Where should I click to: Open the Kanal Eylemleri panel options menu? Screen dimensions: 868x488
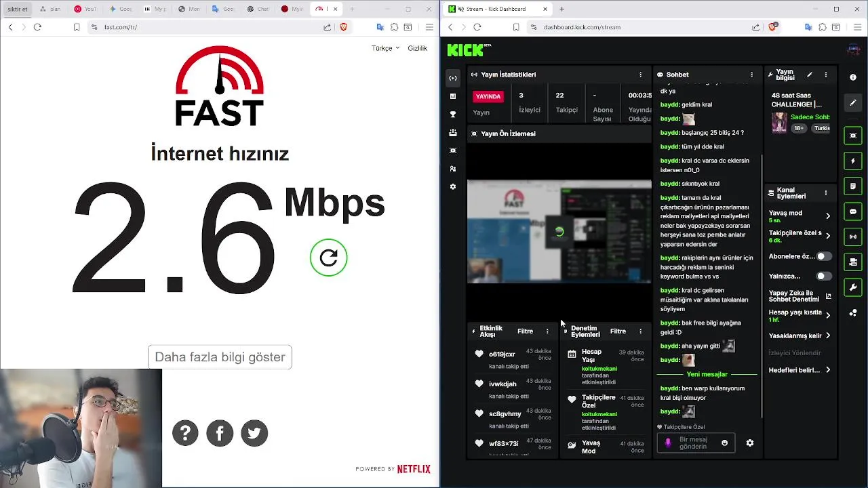[x=825, y=193]
